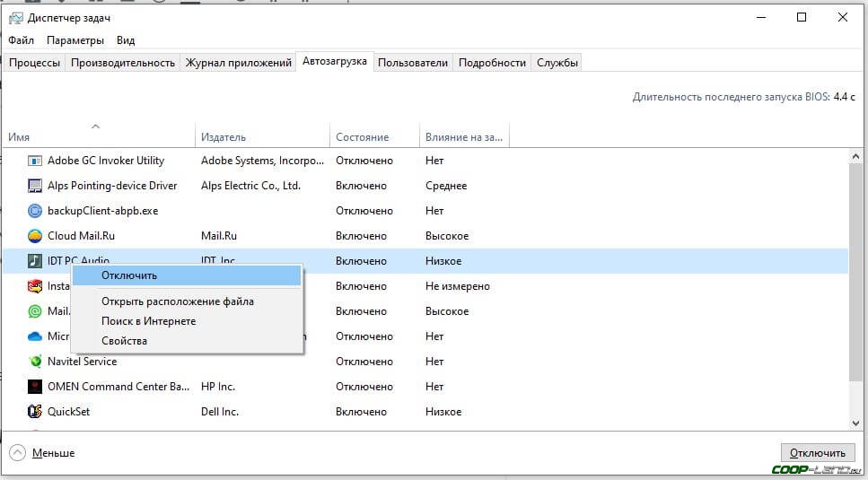This screenshot has width=868, height=480.
Task: Click the scrollbar down arrow
Action: click(855, 423)
